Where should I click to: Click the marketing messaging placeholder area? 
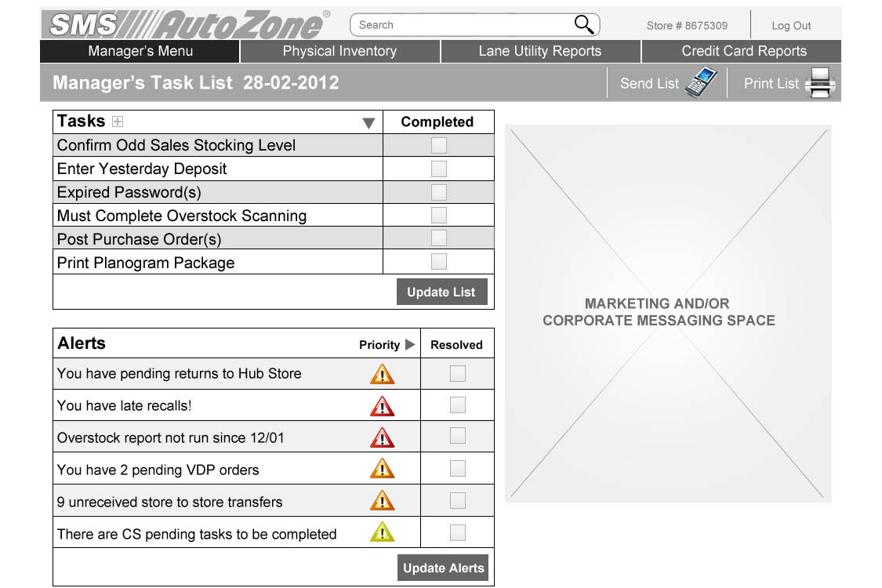pyautogui.click(x=668, y=312)
